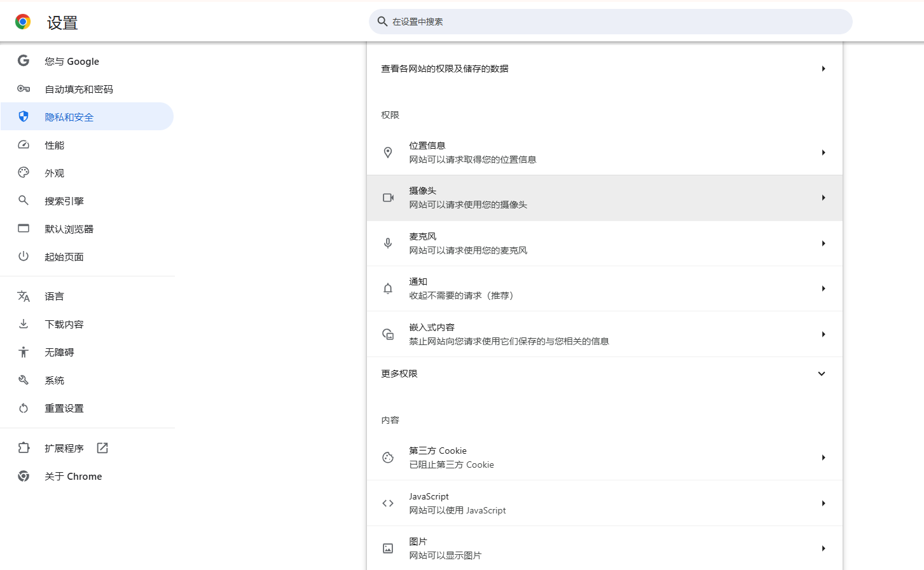Open 重置设置 page
The image size is (924, 570).
click(x=87, y=408)
